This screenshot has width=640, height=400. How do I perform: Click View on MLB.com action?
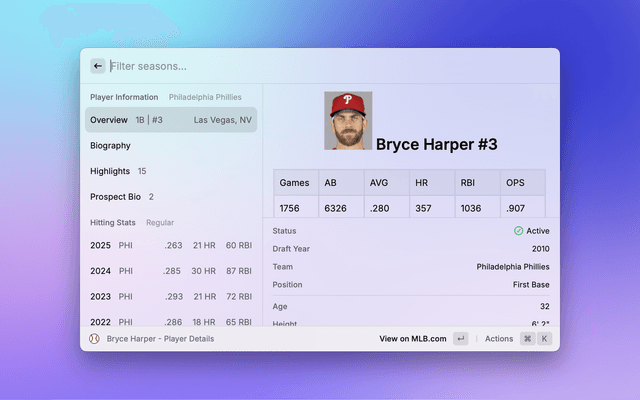(x=414, y=339)
